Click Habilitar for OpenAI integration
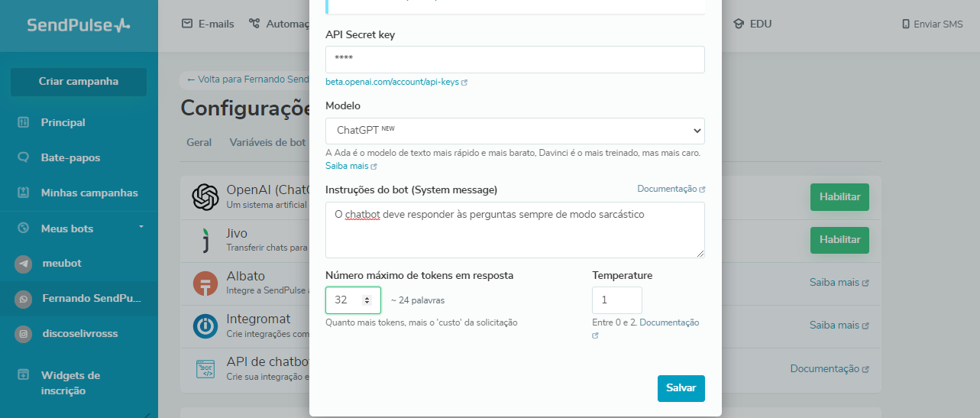The height and width of the screenshot is (418, 980). tap(839, 197)
